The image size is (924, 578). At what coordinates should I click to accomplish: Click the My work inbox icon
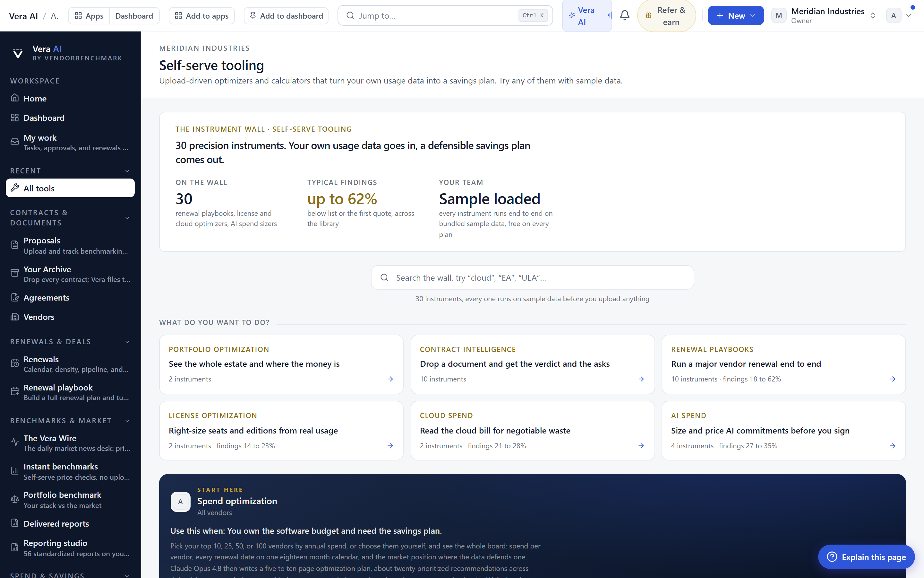14,142
